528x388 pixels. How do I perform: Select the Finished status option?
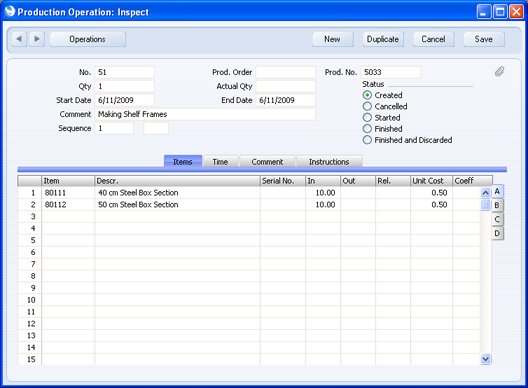367,129
